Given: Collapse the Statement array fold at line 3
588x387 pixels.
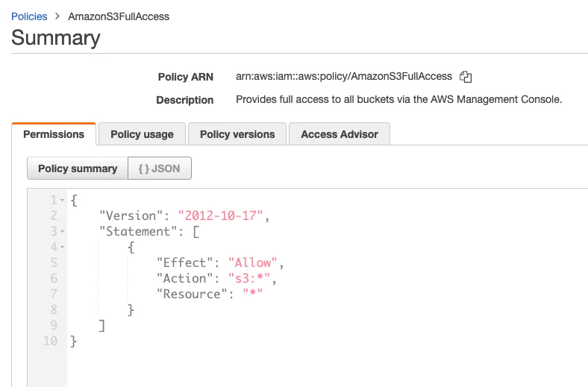Looking at the screenshot, I should click(x=62, y=232).
